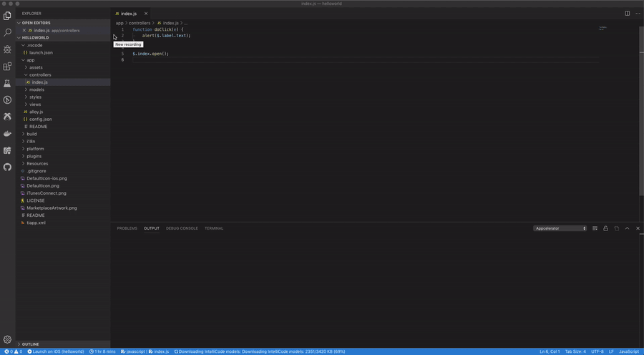
Task: Click javascript | index.js status item
Action: (x=145, y=351)
